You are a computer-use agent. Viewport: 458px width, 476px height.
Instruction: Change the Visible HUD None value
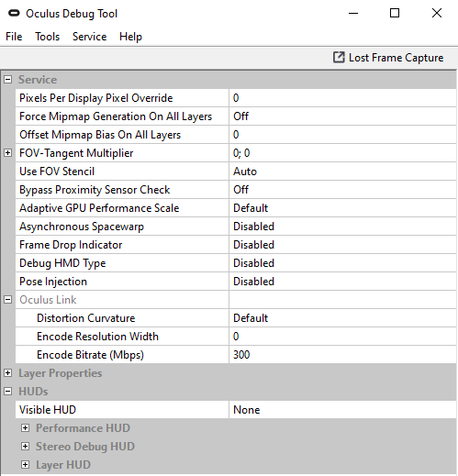pyautogui.click(x=342, y=410)
